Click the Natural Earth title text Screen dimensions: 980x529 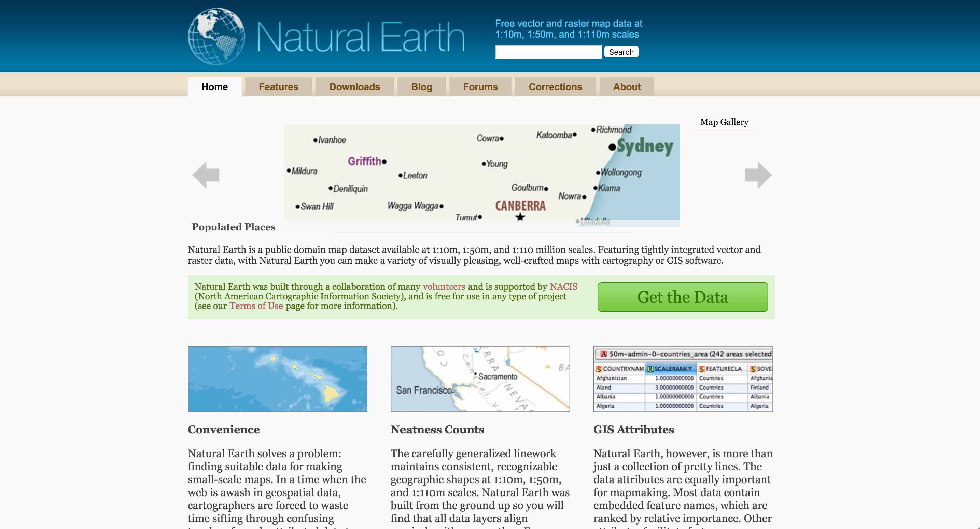(x=361, y=37)
